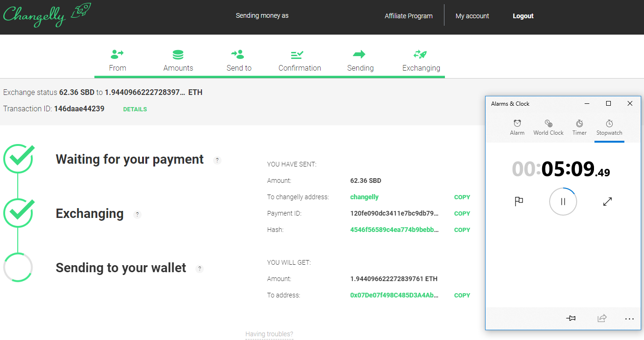This screenshot has width=644, height=340.
Task: Click the Exchanging step label in navigation
Action: point(421,68)
